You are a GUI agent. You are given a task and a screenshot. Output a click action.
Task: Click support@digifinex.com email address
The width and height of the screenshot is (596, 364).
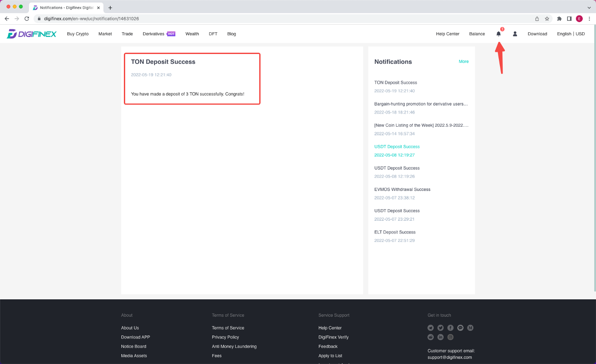coord(450,358)
